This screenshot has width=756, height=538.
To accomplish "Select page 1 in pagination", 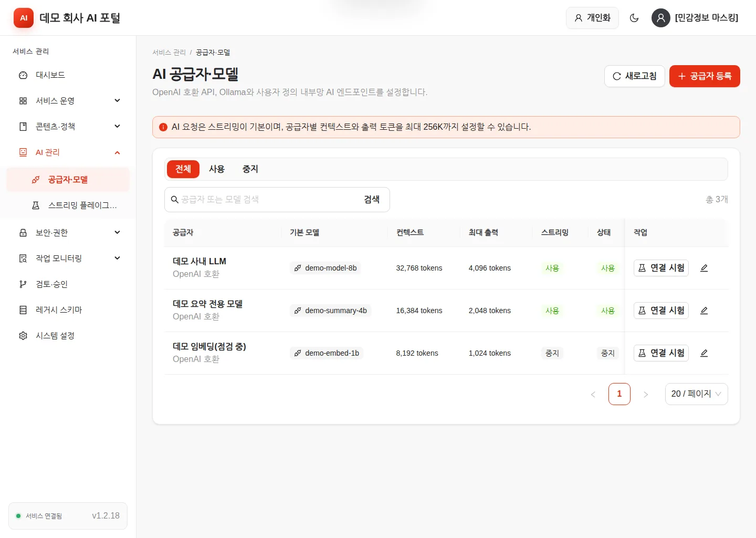I will 619,394.
